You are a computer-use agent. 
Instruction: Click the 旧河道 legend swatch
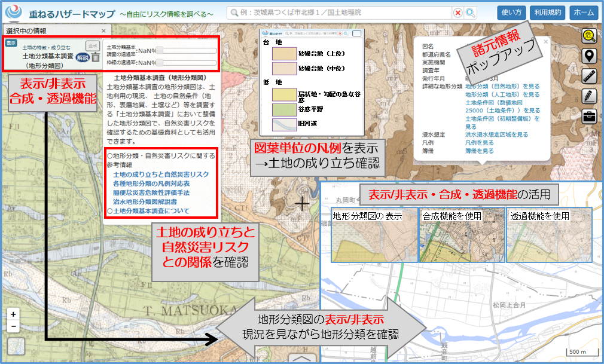tap(284, 124)
